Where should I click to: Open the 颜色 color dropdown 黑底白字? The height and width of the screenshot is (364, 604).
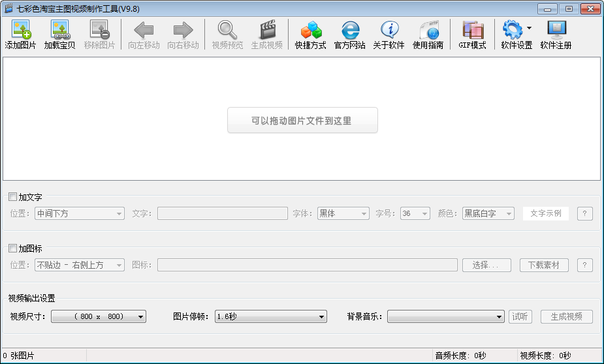point(488,213)
